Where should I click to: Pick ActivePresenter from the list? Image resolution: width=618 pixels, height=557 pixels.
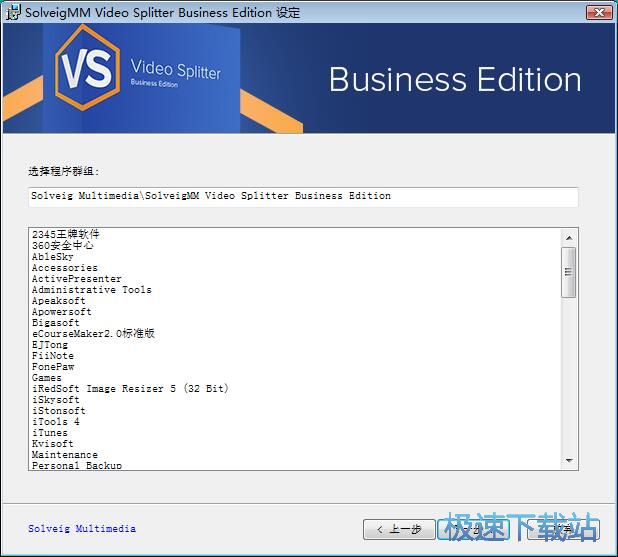point(76,279)
